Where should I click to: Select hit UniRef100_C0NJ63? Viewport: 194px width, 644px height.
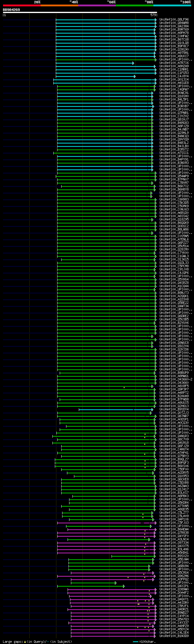click(174, 209)
